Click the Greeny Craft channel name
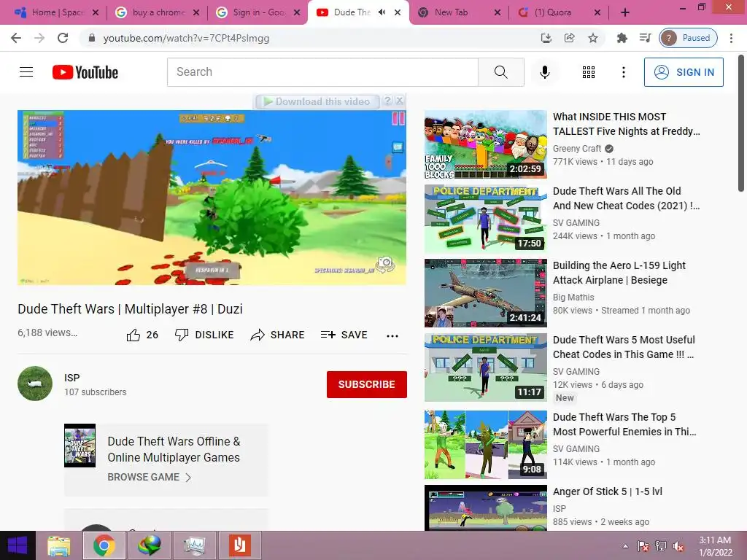747x560 pixels. point(577,148)
